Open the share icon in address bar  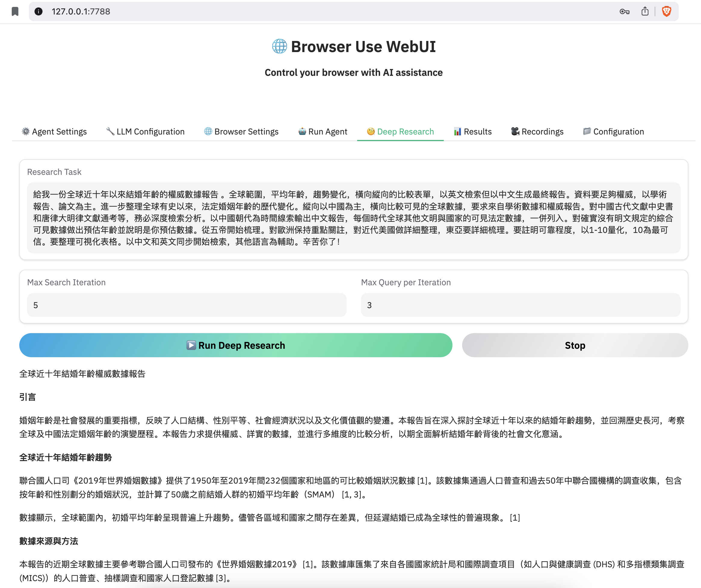pyautogui.click(x=645, y=11)
